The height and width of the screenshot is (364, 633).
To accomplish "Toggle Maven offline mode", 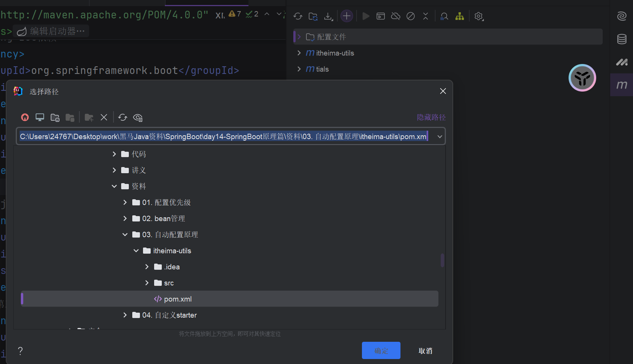I will pyautogui.click(x=396, y=16).
